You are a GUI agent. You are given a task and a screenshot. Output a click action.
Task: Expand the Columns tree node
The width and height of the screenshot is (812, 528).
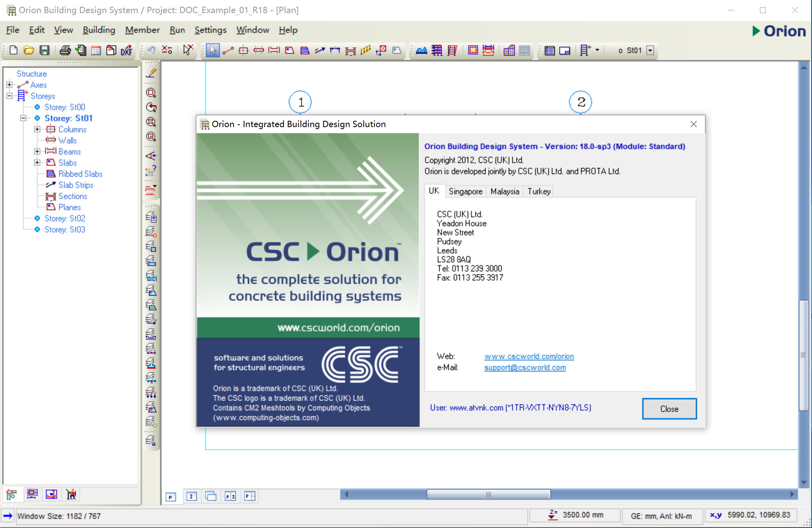(x=37, y=129)
